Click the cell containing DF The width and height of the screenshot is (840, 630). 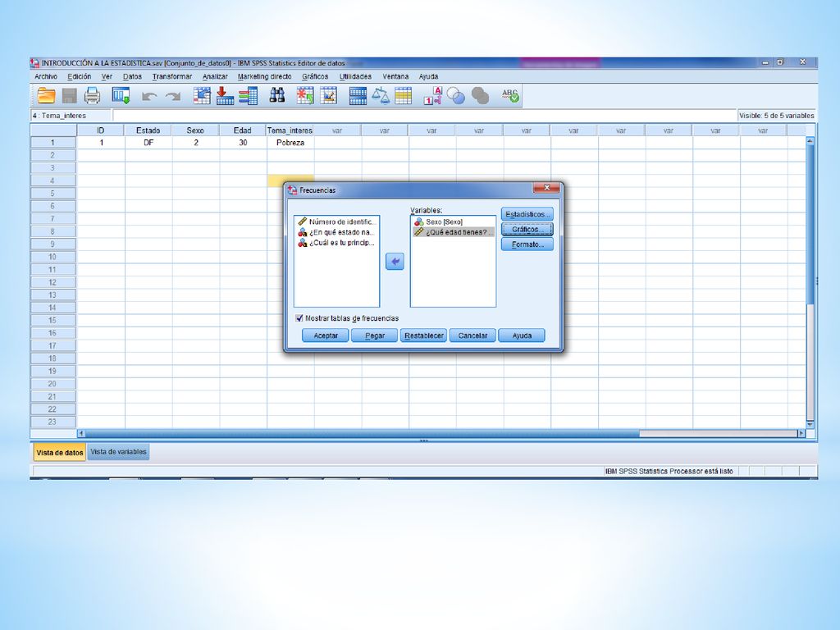tap(148, 143)
